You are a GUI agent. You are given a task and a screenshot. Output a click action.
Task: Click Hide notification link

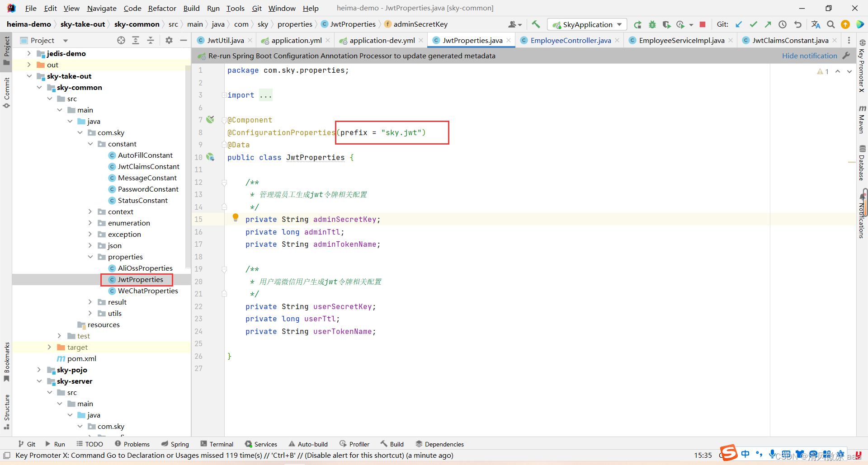pos(809,56)
